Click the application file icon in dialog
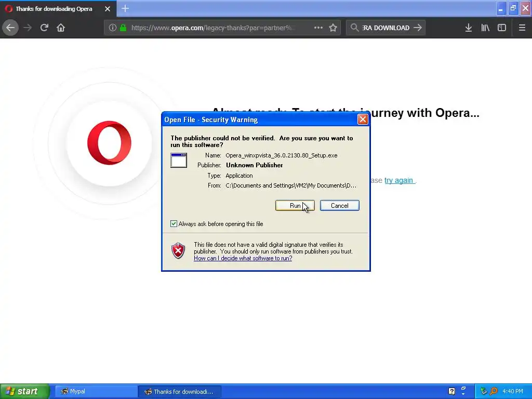Image resolution: width=532 pixels, height=399 pixels. tap(179, 160)
